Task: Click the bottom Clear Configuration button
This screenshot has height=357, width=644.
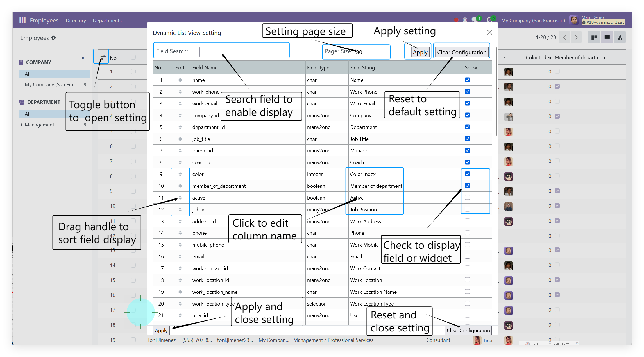Action: pyautogui.click(x=468, y=331)
